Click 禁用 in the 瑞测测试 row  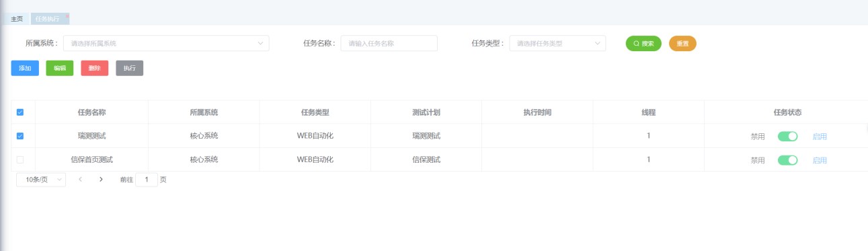(758, 137)
